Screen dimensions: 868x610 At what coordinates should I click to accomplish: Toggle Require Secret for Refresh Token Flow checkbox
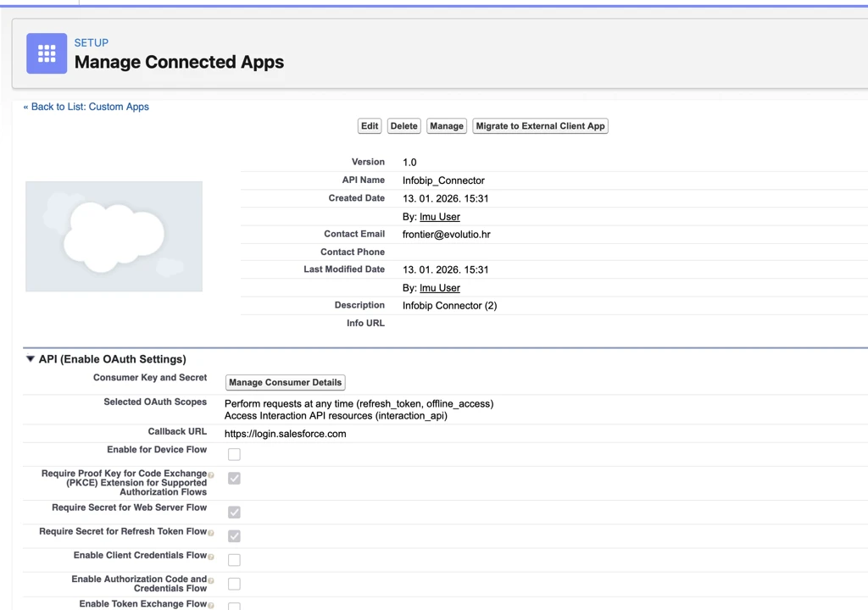[234, 535]
